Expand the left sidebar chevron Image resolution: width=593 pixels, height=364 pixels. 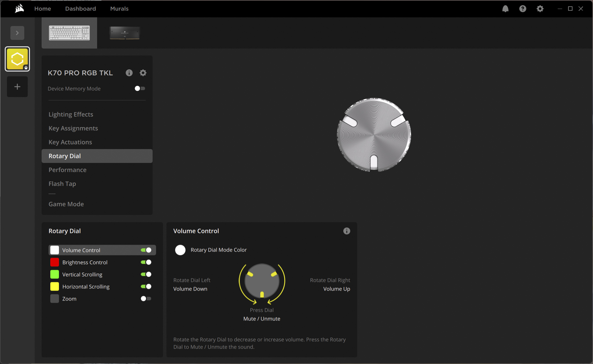[17, 33]
